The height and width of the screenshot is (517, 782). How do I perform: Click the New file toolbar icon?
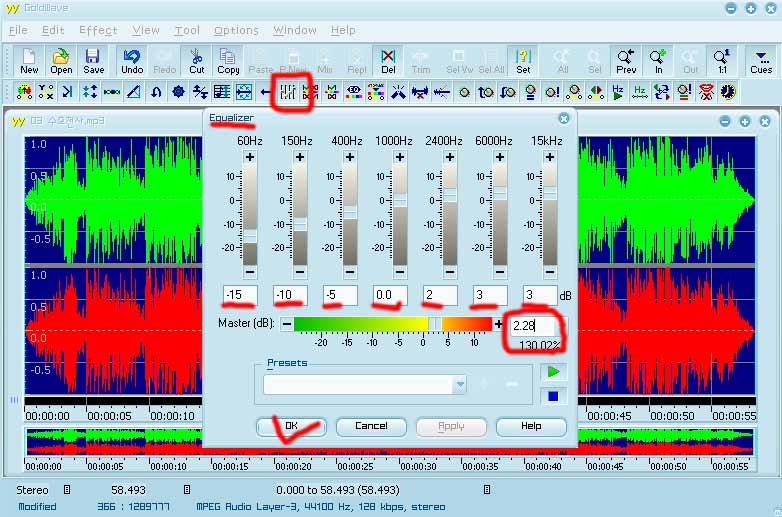coord(29,61)
